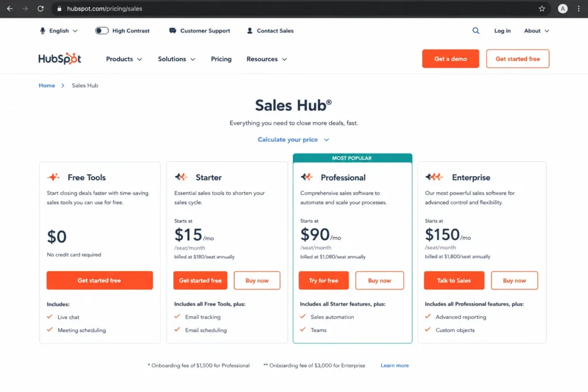Expand the Products menu

pos(124,59)
